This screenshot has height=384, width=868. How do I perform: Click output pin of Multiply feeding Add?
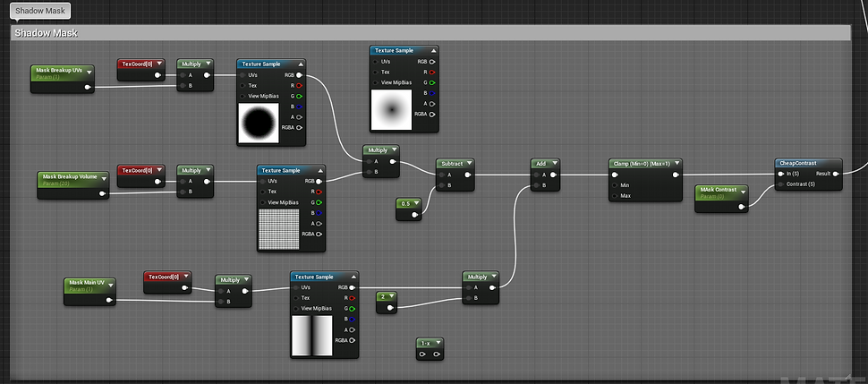tap(493, 287)
